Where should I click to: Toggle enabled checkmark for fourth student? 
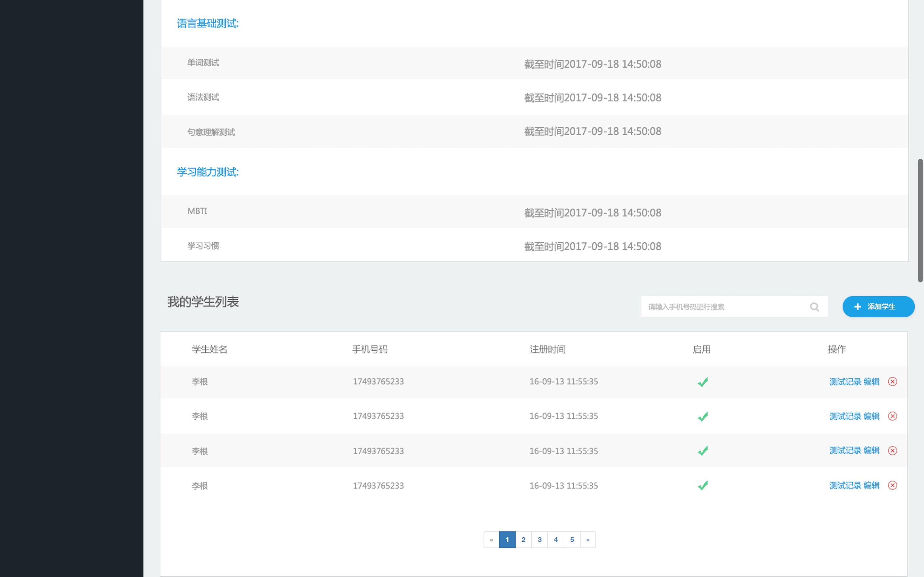[703, 485]
